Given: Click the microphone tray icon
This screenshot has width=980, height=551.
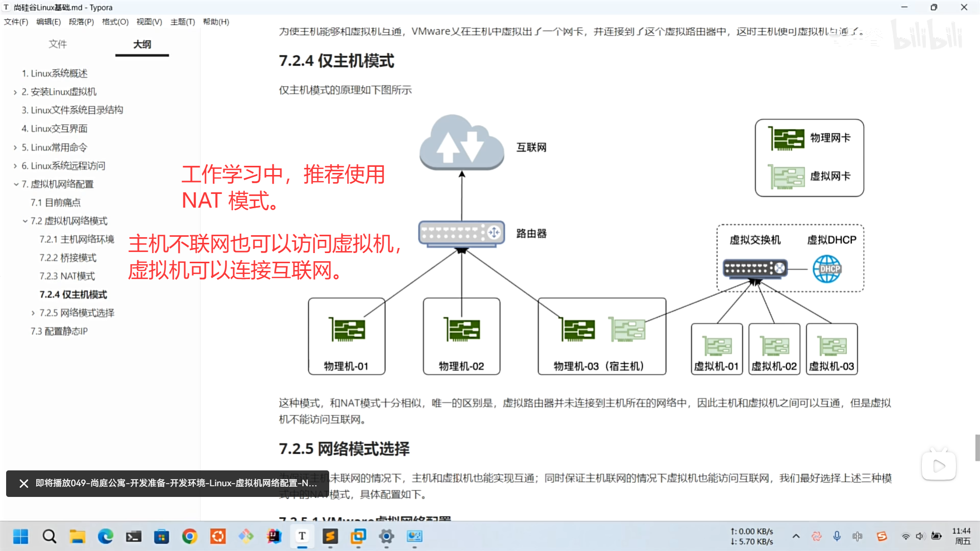Looking at the screenshot, I should [837, 536].
